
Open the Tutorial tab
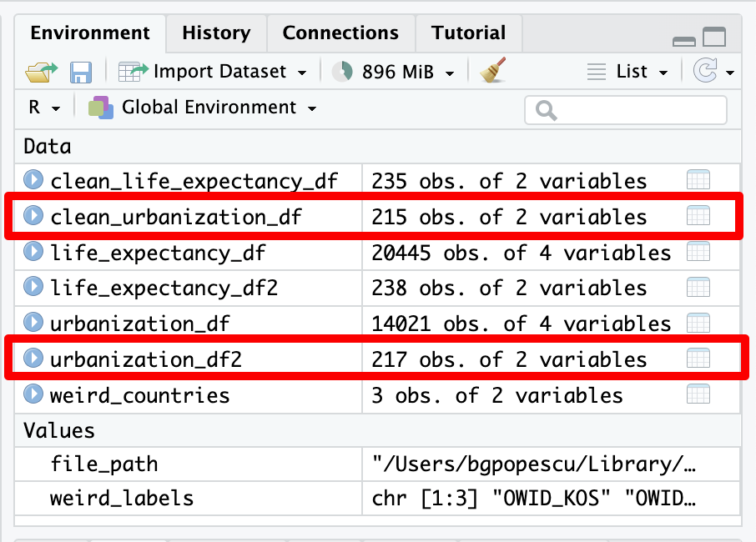[468, 33]
